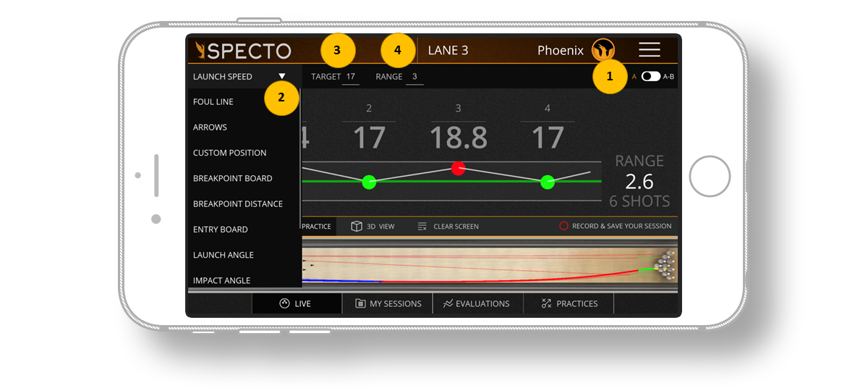868x391 pixels.
Task: Click the red record circle icon
Action: click(563, 226)
